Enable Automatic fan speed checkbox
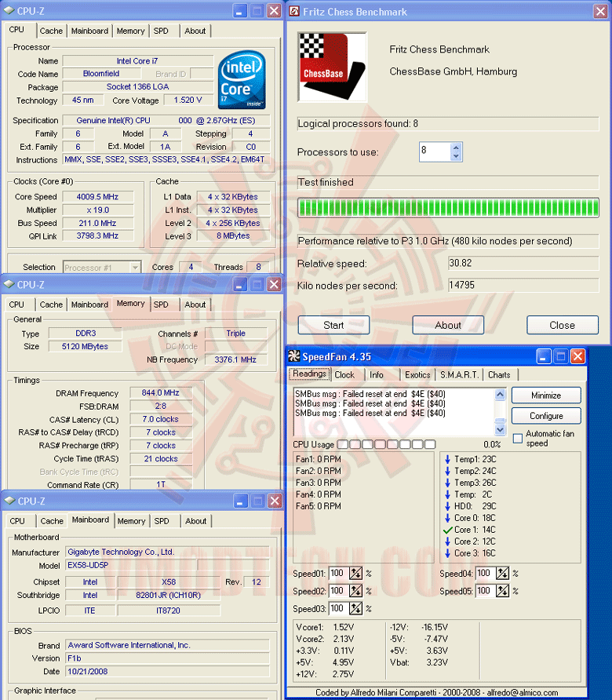Image resolution: width=612 pixels, height=700 pixels. point(517,439)
